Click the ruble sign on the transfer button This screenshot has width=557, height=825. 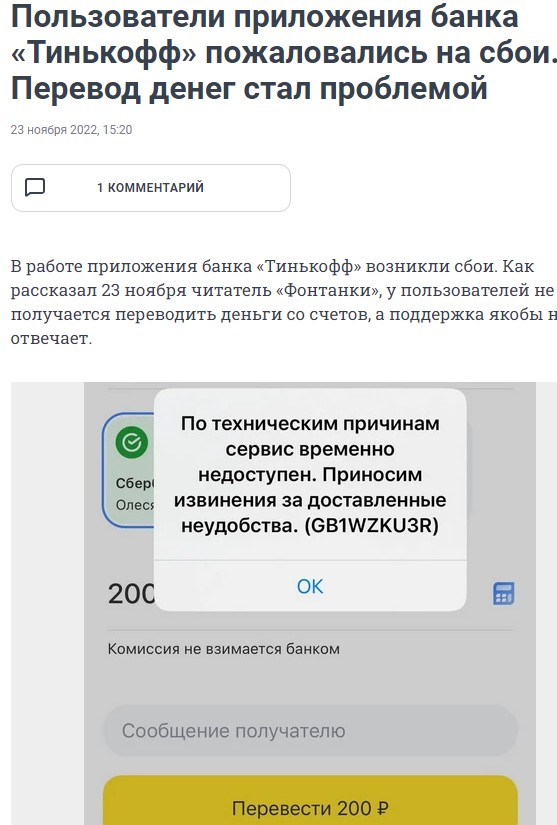[383, 808]
